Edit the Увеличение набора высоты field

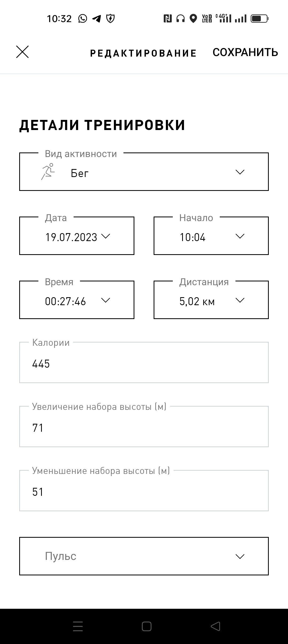coord(144,427)
